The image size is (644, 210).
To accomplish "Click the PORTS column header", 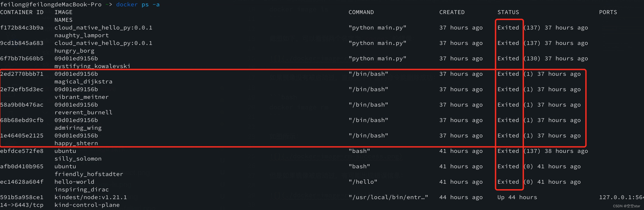I will pyautogui.click(x=608, y=12).
